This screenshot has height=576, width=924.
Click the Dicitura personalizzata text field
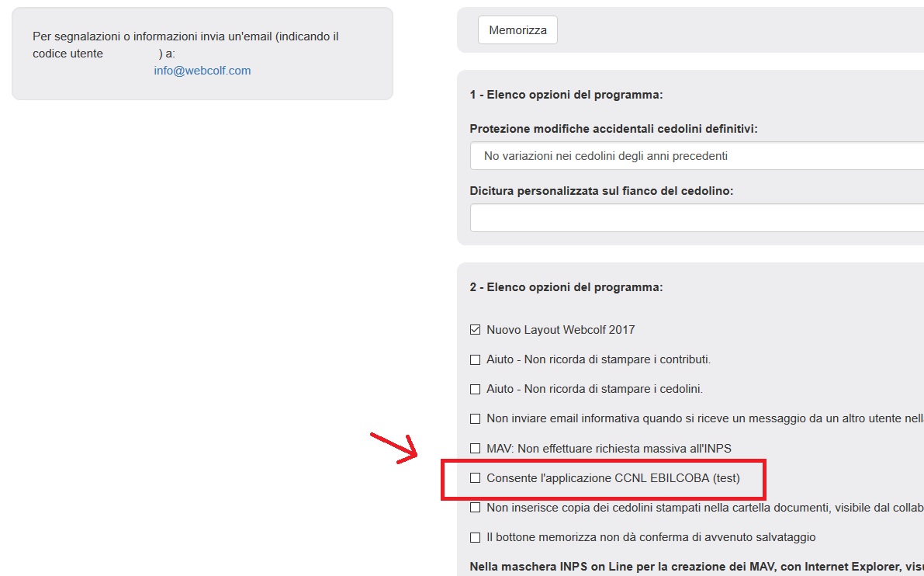point(696,218)
